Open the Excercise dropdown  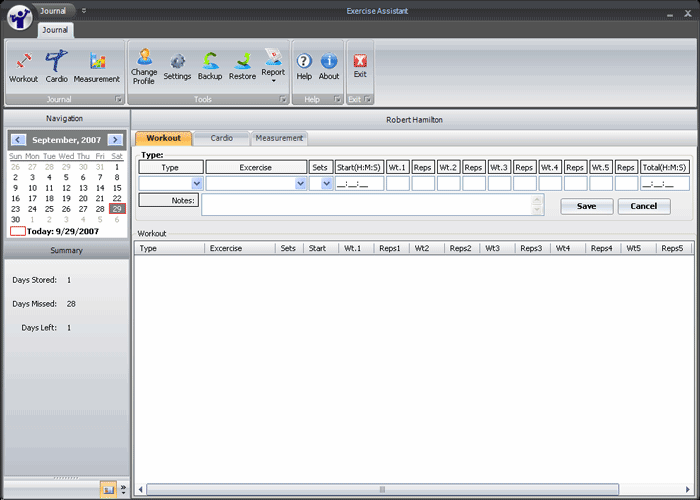point(300,183)
